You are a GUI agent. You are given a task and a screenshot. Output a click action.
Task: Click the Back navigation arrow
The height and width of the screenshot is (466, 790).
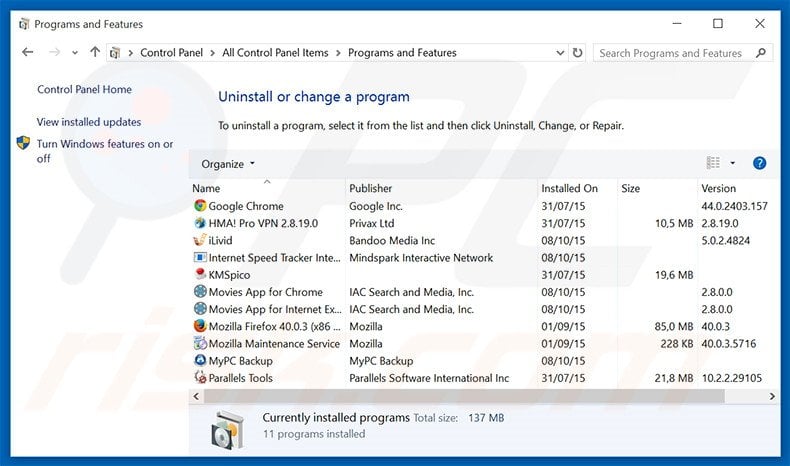click(27, 53)
